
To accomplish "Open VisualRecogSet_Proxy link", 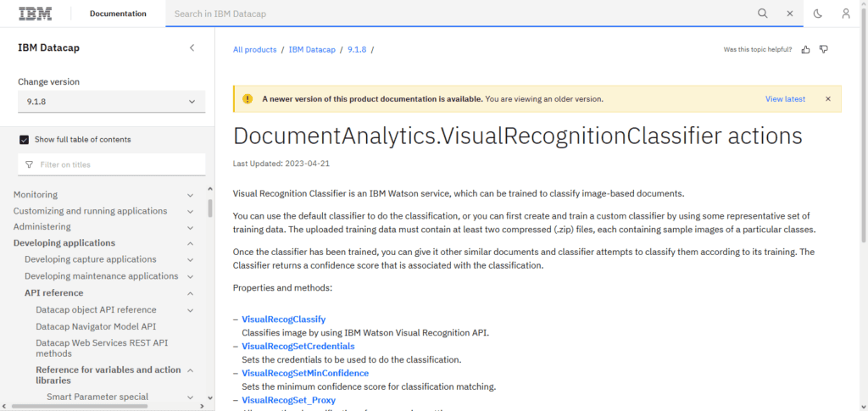I will 289,400.
